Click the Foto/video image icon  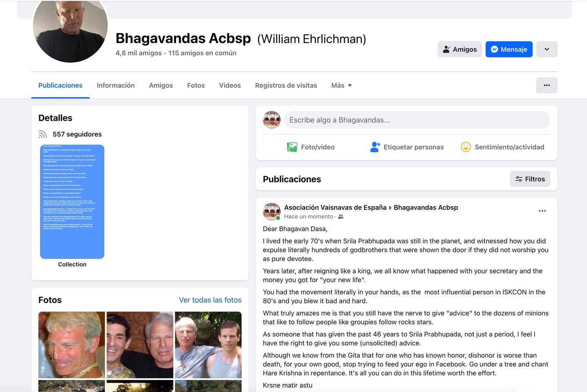click(292, 147)
